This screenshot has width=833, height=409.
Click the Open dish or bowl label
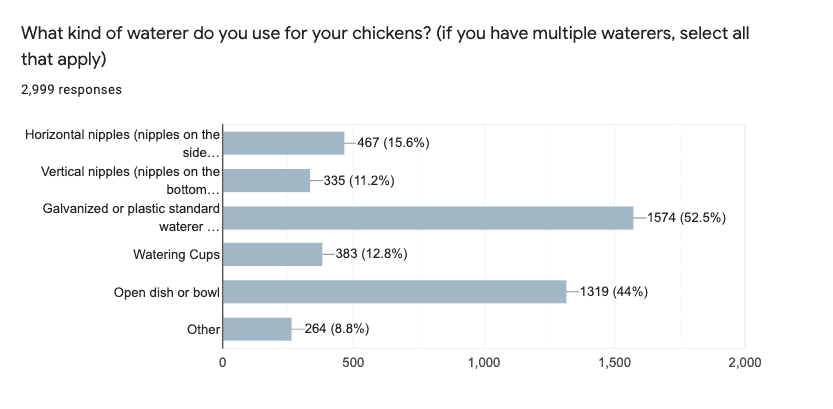tap(167, 292)
